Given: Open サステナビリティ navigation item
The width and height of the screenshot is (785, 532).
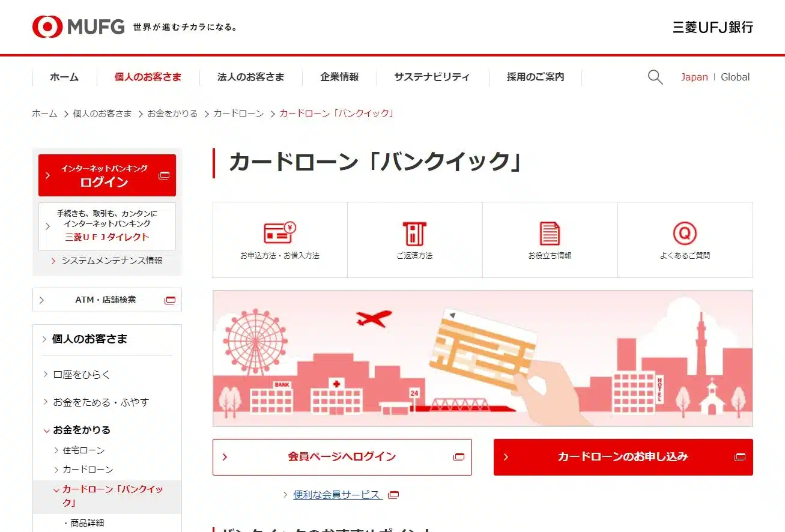Looking at the screenshot, I should [x=432, y=77].
